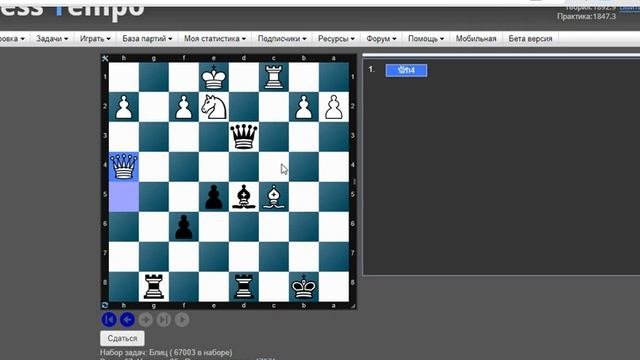Click the Набор задач: Блиц text
Image resolution: width=640 pixels, height=360 pixels.
(x=166, y=352)
